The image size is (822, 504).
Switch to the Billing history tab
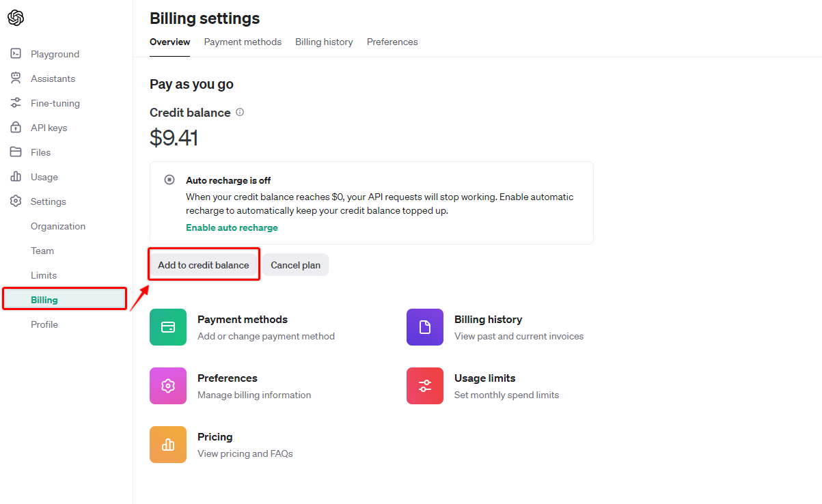pos(324,42)
